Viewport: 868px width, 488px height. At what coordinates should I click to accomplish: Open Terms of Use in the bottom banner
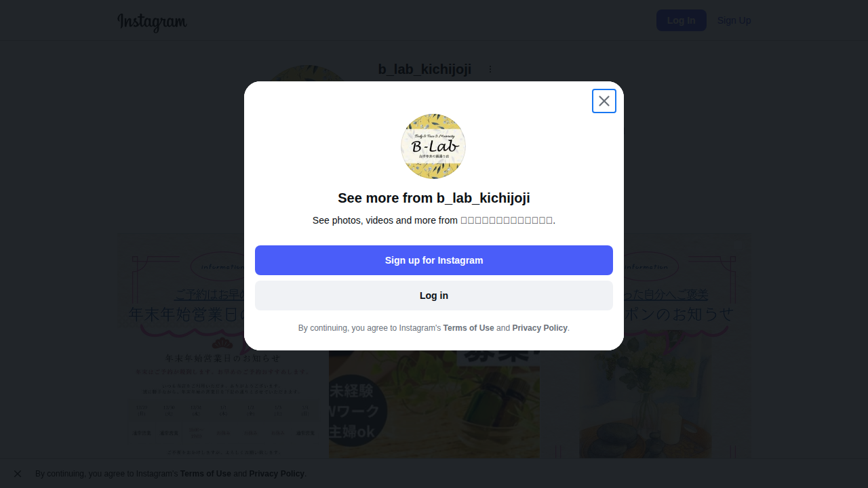tap(205, 474)
